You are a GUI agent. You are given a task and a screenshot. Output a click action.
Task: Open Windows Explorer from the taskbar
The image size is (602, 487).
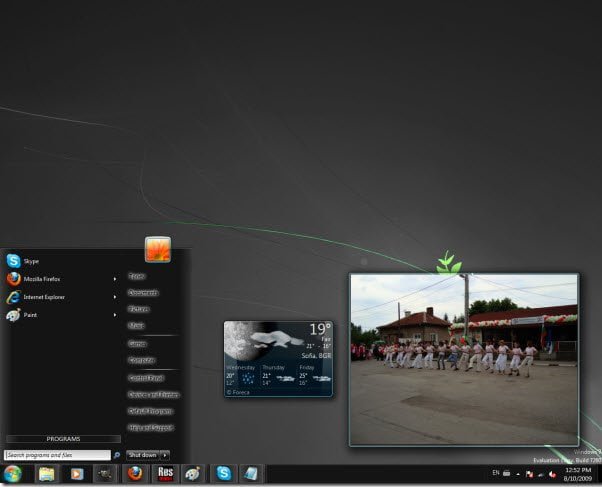pos(47,474)
